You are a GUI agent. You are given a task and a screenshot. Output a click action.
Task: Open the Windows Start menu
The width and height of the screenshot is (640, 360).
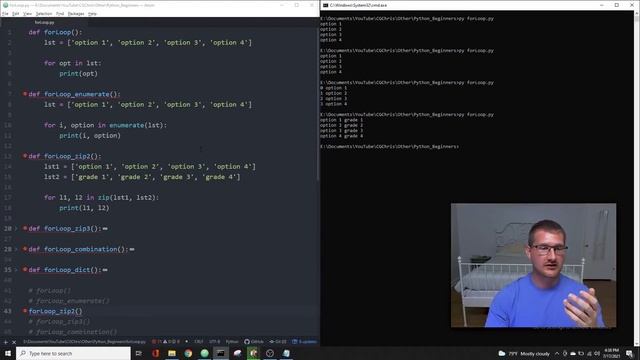point(8,353)
